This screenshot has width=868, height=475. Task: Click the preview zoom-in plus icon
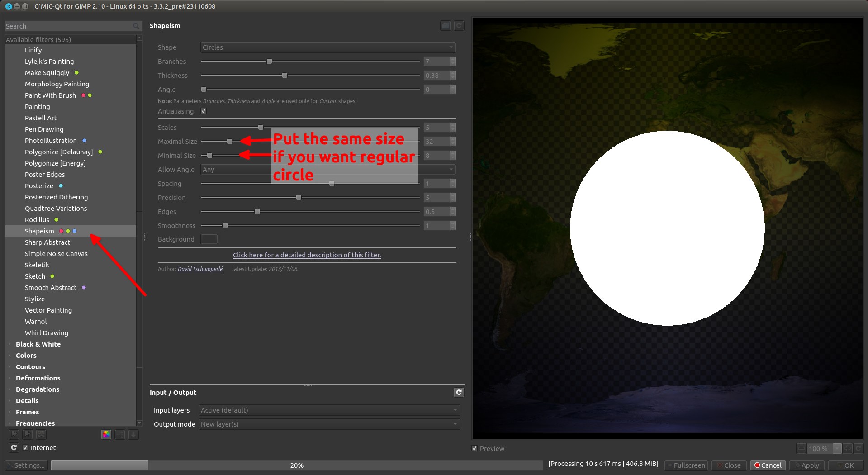848,448
